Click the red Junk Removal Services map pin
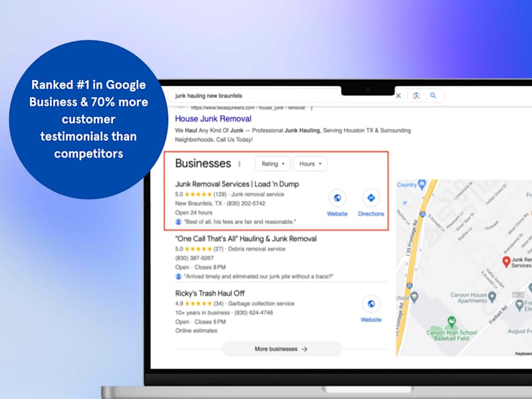The image size is (532, 399). coord(506,261)
